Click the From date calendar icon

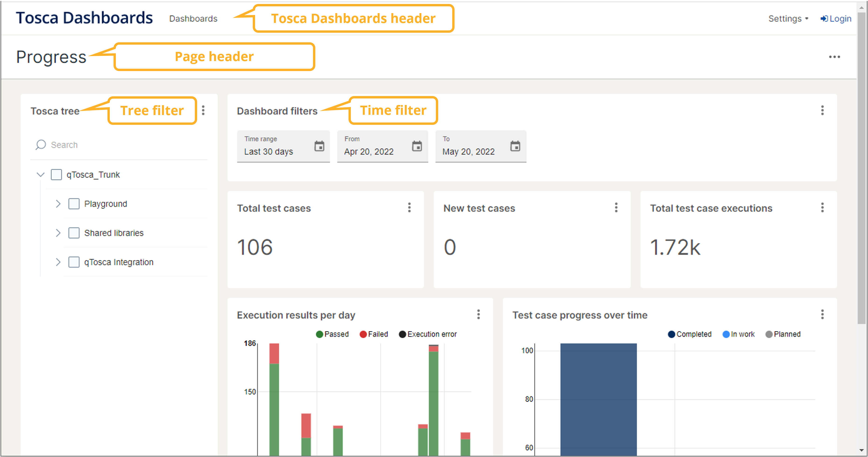pos(417,146)
